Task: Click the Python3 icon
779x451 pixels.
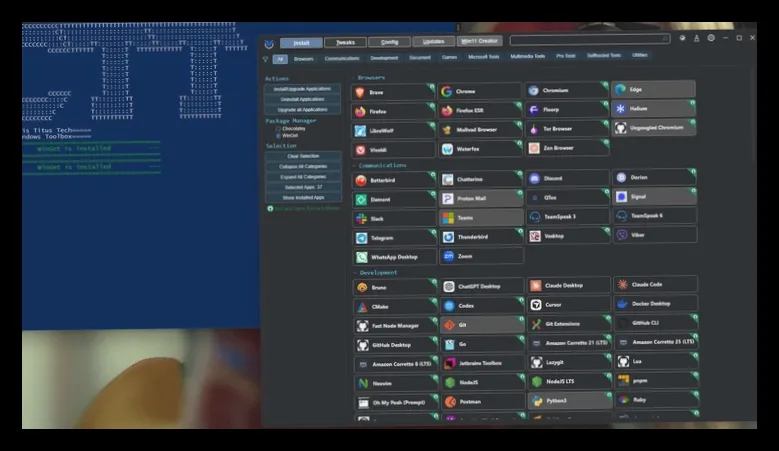Action: coord(537,401)
